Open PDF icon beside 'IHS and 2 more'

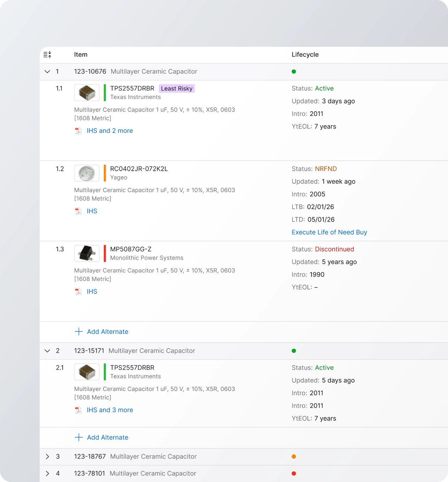click(78, 131)
